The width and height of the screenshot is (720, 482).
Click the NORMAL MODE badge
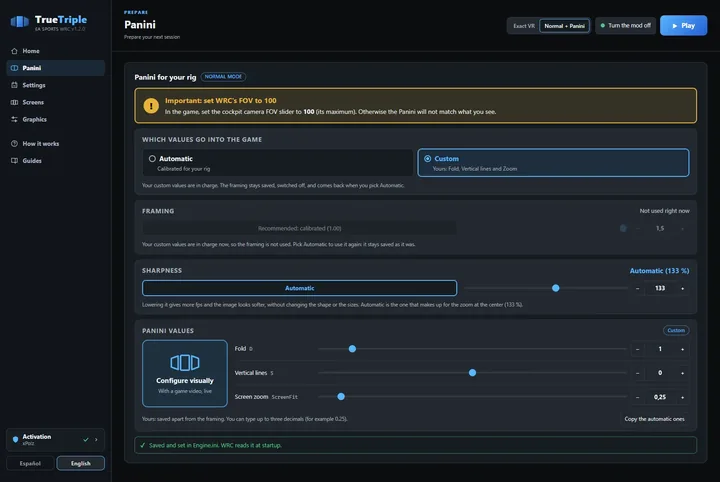click(x=223, y=77)
